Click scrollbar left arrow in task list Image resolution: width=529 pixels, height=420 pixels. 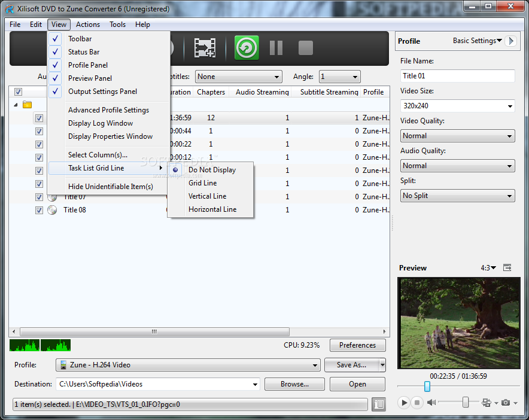coord(14,331)
